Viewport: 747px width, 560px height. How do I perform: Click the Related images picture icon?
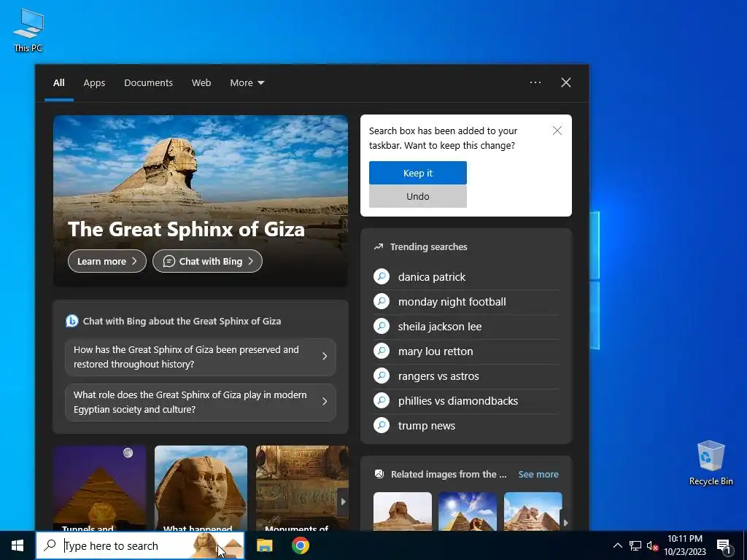point(379,474)
